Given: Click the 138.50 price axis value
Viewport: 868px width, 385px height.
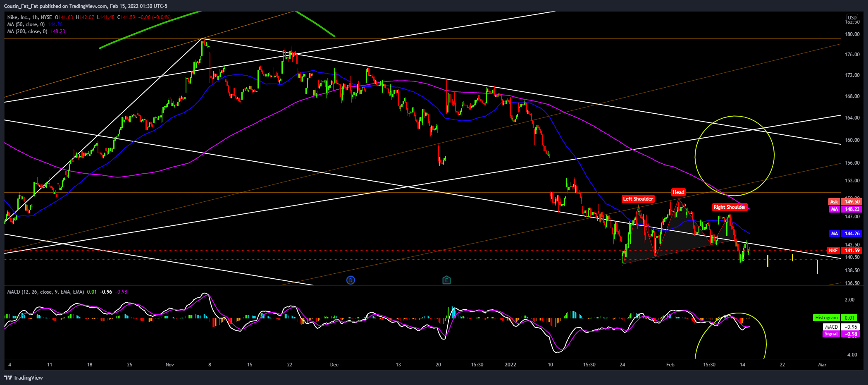Looking at the screenshot, I should (852, 270).
